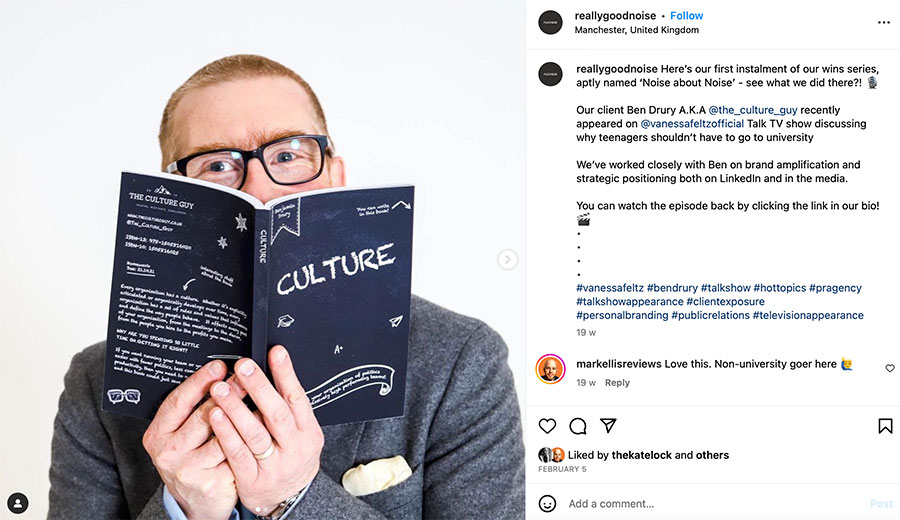The image size is (900, 520).
Task: Like markellisreviews comment heart
Action: click(890, 368)
